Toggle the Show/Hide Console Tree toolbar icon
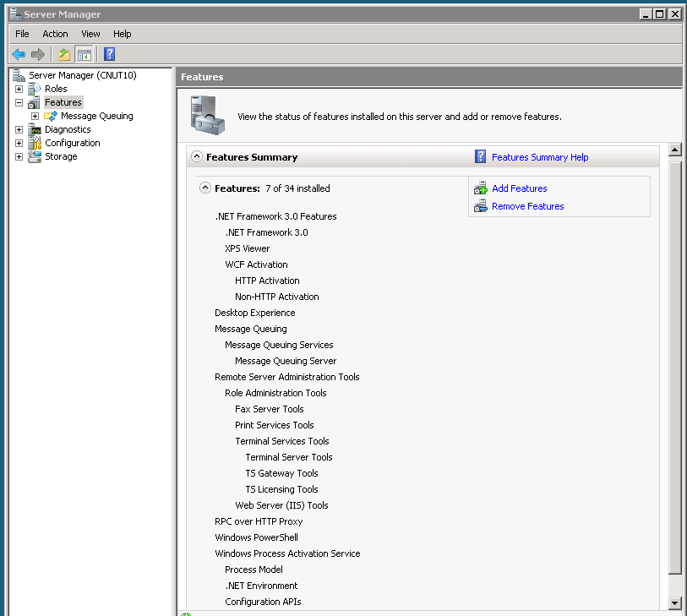The width and height of the screenshot is (687, 616). [85, 54]
